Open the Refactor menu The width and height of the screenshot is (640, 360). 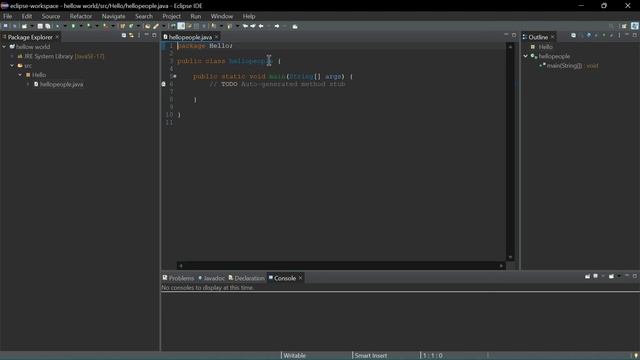click(x=81, y=16)
